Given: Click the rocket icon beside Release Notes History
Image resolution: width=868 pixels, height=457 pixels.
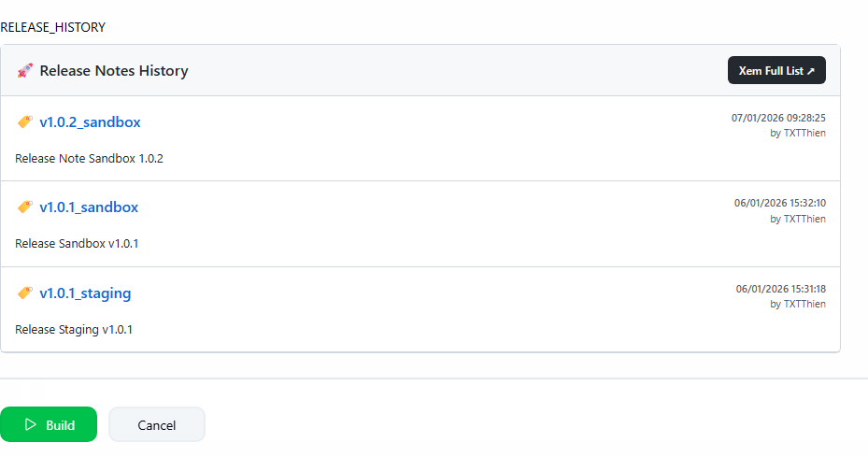Looking at the screenshot, I should [25, 70].
